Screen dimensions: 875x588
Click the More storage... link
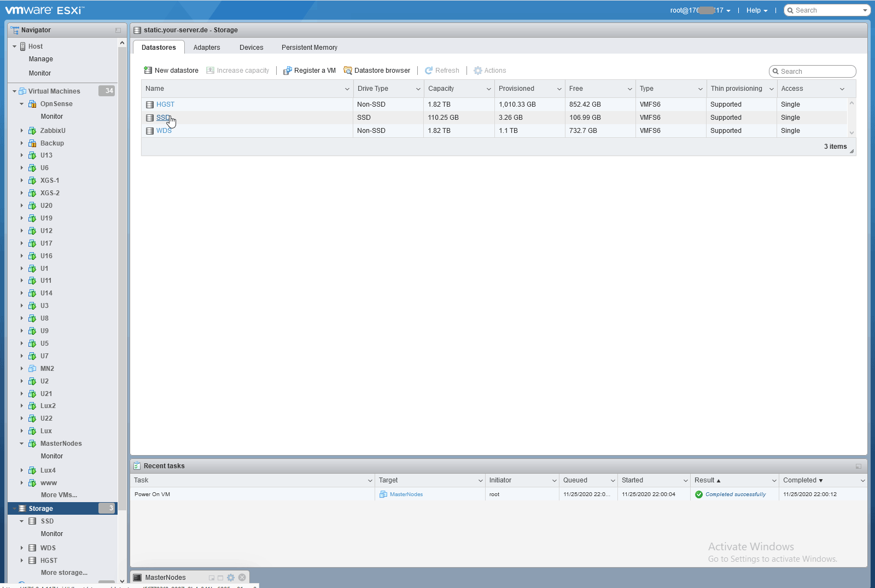click(64, 573)
